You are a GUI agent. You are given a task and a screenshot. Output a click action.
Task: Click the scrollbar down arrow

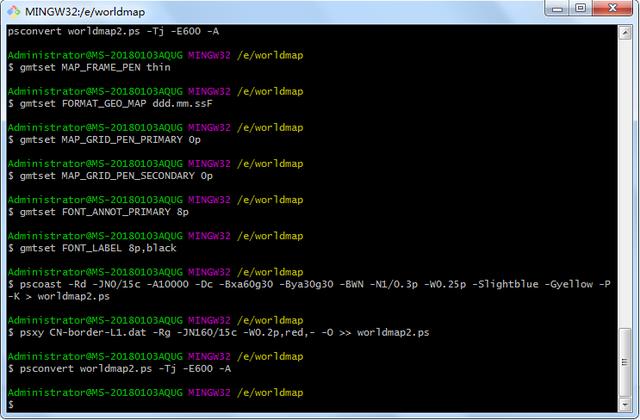pos(625,404)
